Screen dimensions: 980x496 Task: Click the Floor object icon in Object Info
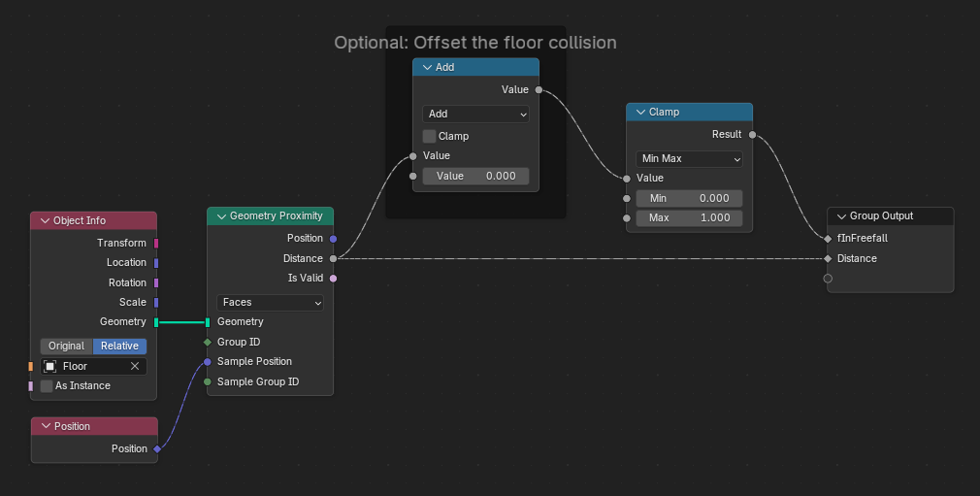point(49,367)
